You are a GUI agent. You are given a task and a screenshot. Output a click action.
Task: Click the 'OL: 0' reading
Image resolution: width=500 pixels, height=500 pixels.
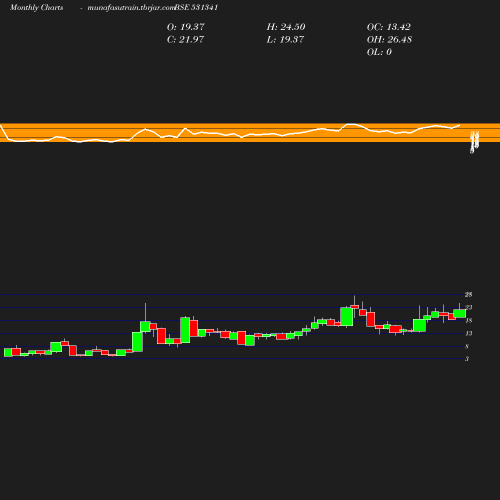[379, 52]
